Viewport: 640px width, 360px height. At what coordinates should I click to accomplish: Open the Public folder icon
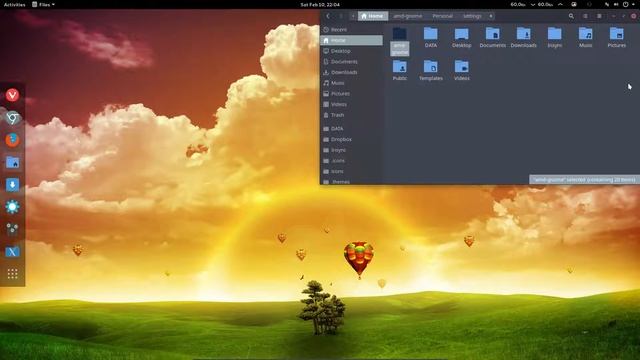click(400, 66)
